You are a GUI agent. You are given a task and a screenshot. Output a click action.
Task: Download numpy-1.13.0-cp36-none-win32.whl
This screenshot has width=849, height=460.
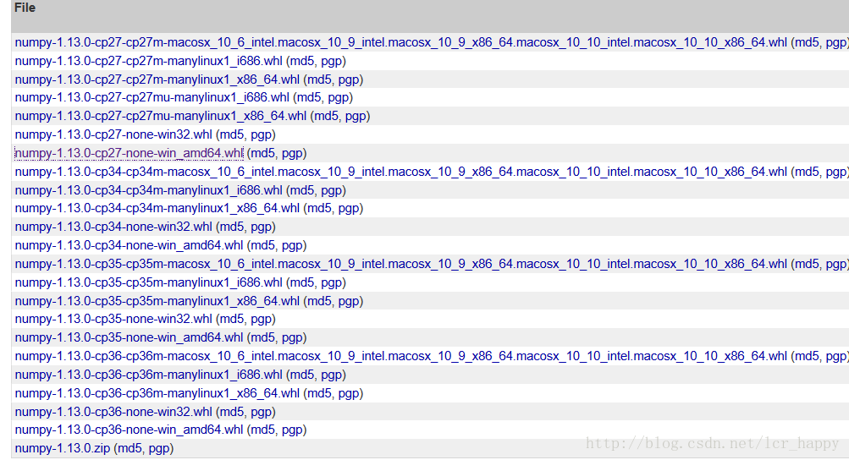coord(113,411)
